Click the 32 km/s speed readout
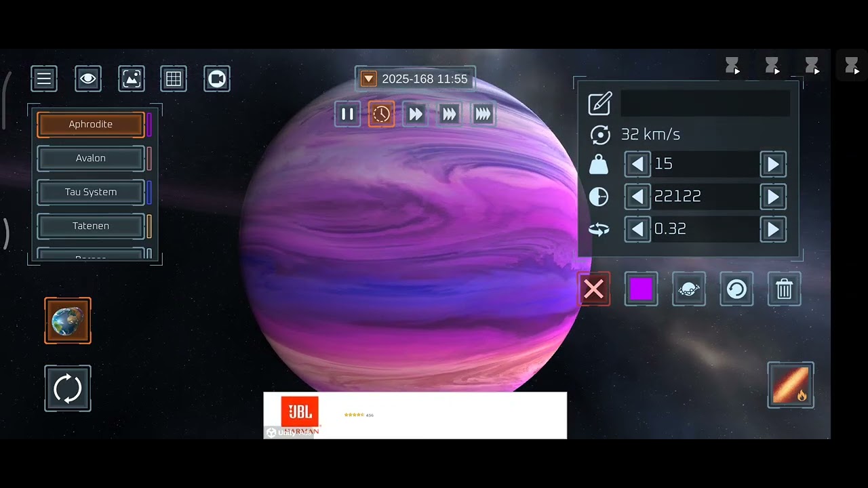This screenshot has height=488, width=868. 650,135
